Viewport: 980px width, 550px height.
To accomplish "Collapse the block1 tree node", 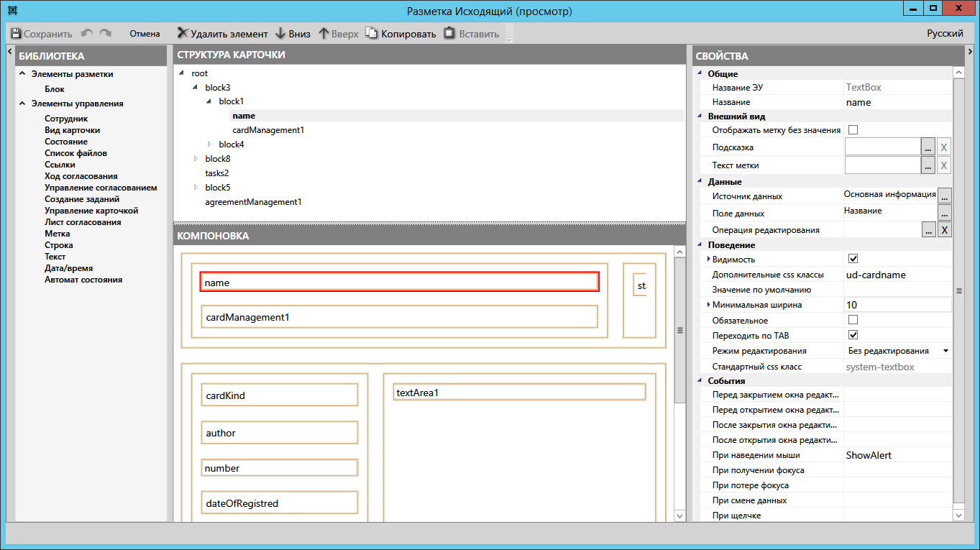I will coord(209,101).
